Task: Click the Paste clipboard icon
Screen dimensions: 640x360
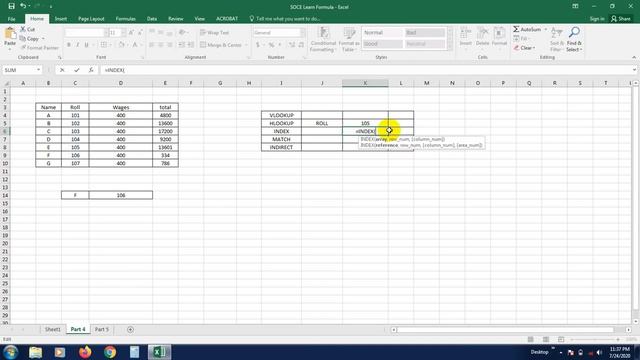Action: coord(10,33)
